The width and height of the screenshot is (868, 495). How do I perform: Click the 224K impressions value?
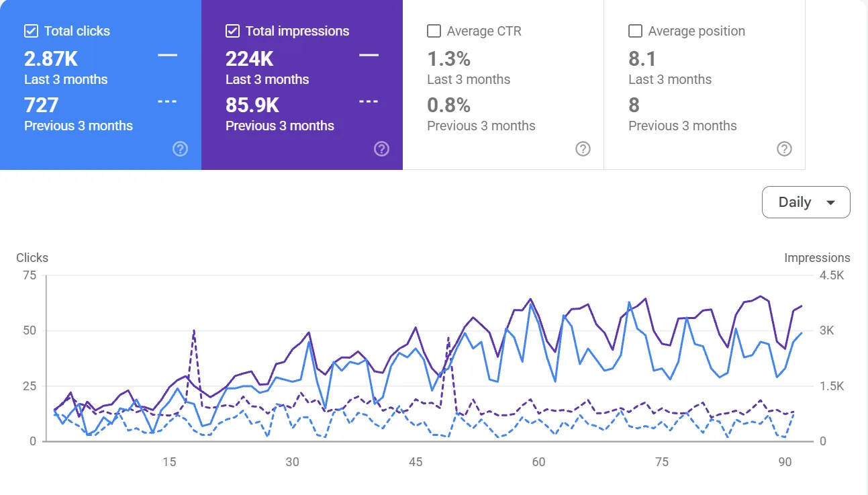click(250, 59)
